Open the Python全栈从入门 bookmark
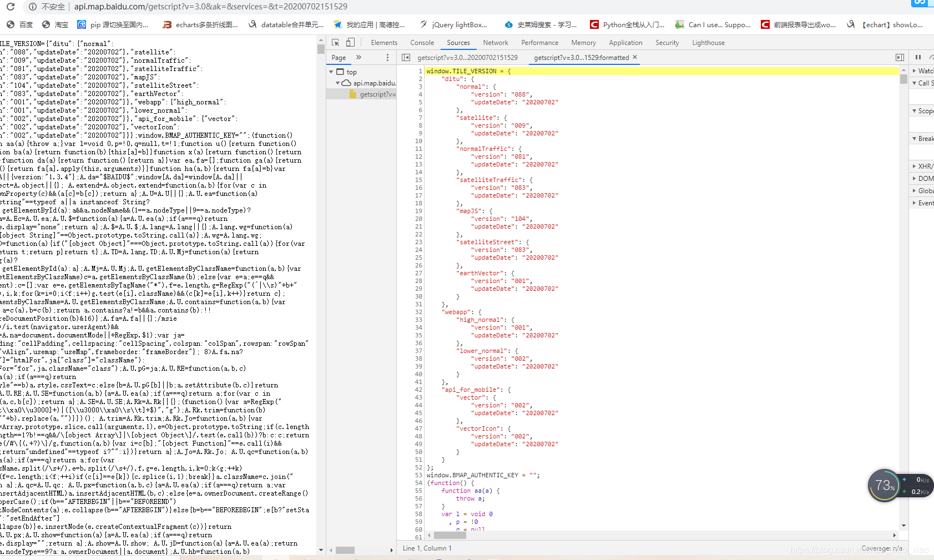 coord(628,24)
